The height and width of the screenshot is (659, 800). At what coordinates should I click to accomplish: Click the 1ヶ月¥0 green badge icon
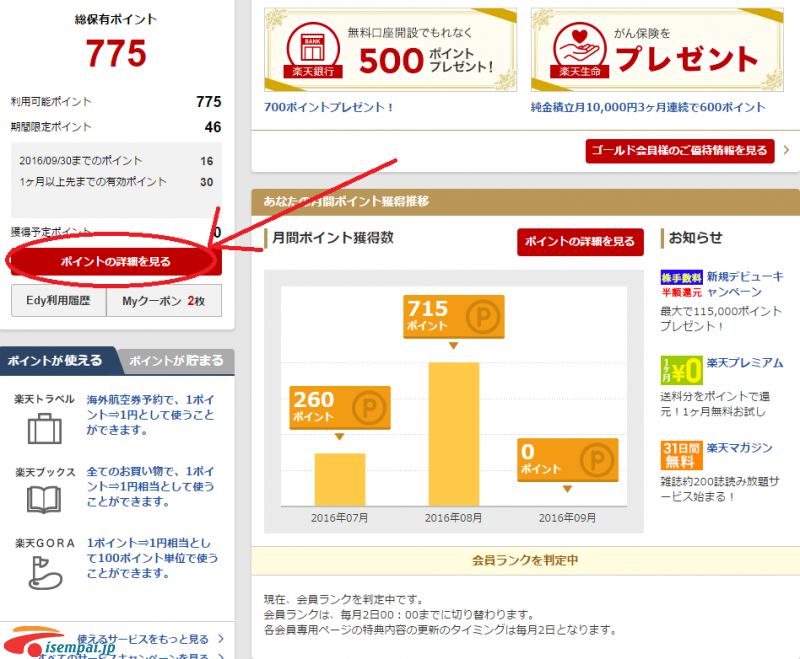681,370
